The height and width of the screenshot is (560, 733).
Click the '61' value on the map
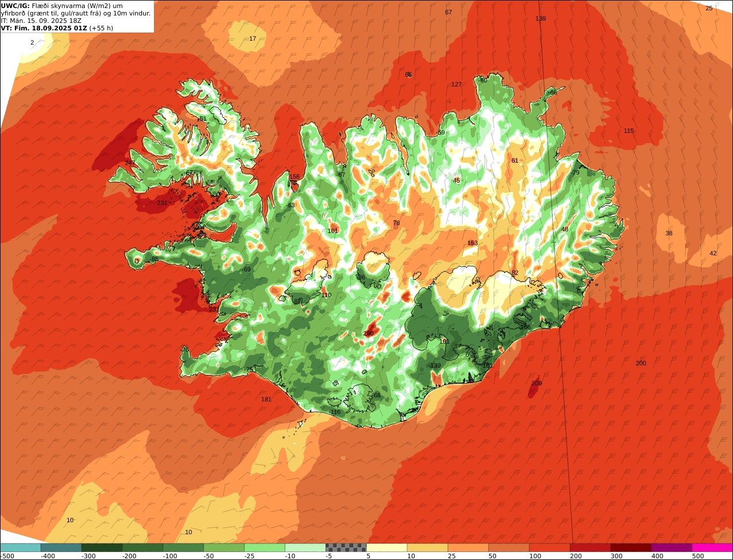point(515,161)
